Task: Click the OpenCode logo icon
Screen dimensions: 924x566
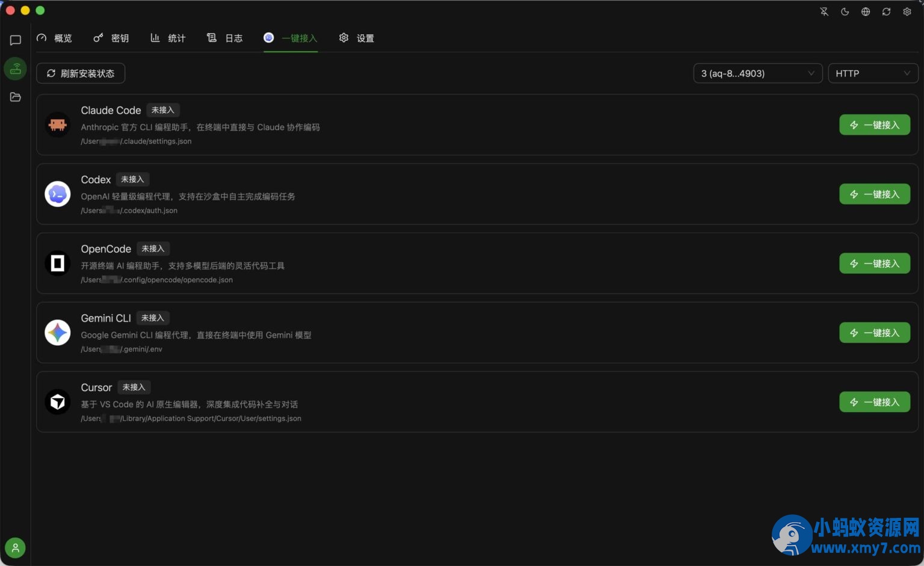Action: (58, 263)
